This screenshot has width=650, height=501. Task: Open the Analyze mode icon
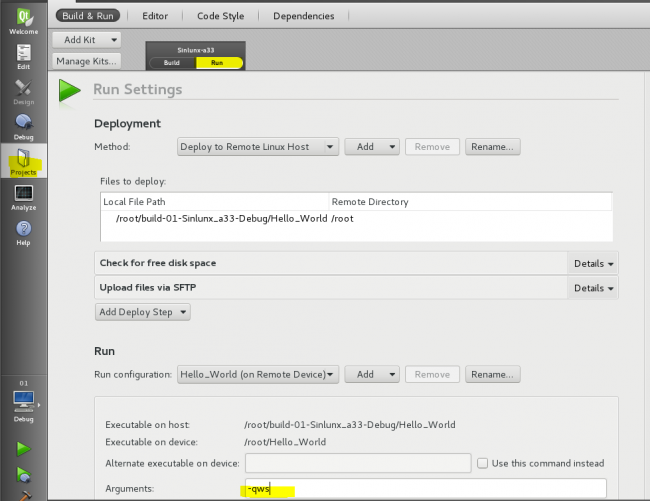click(x=23, y=197)
